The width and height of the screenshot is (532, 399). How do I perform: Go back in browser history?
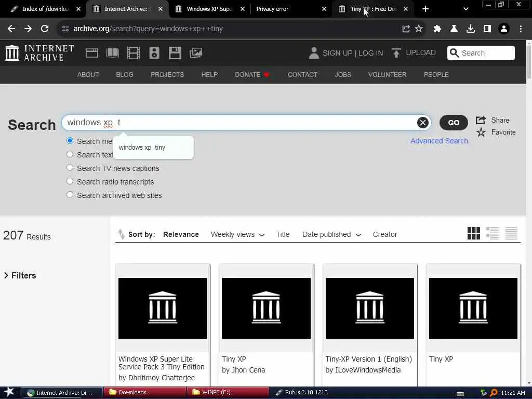tap(11, 29)
